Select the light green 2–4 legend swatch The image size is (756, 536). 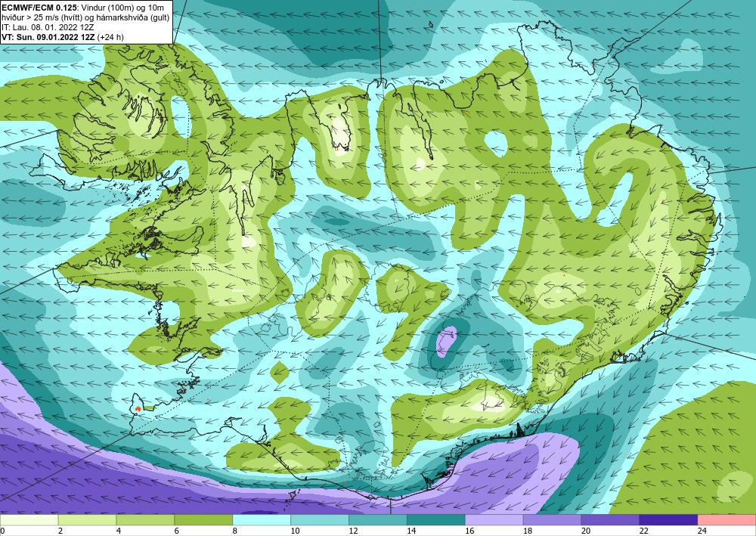pyautogui.click(x=87, y=520)
